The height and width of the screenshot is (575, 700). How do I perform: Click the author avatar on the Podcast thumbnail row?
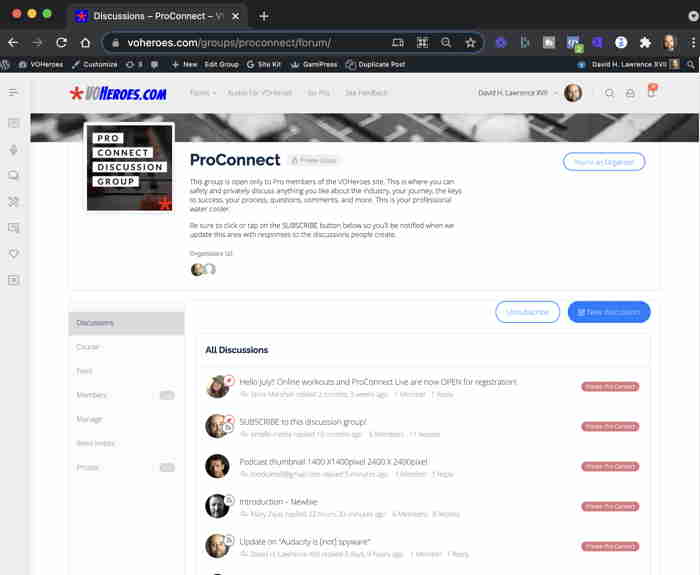(x=217, y=466)
